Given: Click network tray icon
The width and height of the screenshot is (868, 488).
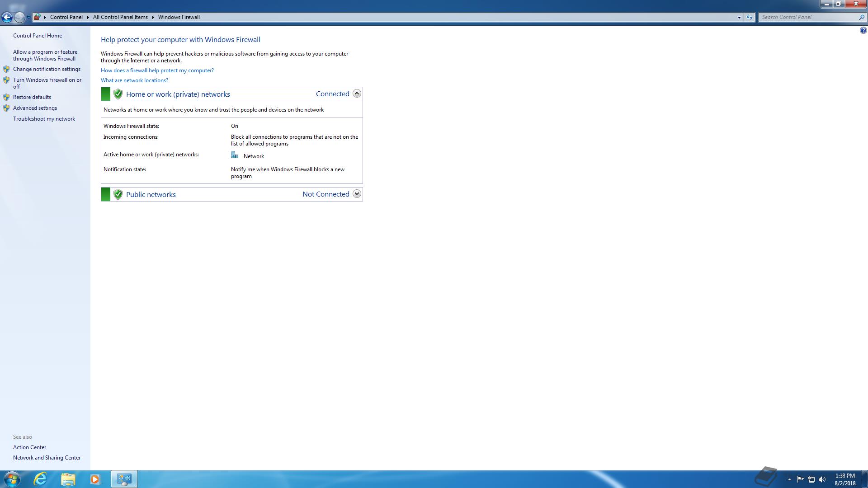Looking at the screenshot, I should coord(811,479).
